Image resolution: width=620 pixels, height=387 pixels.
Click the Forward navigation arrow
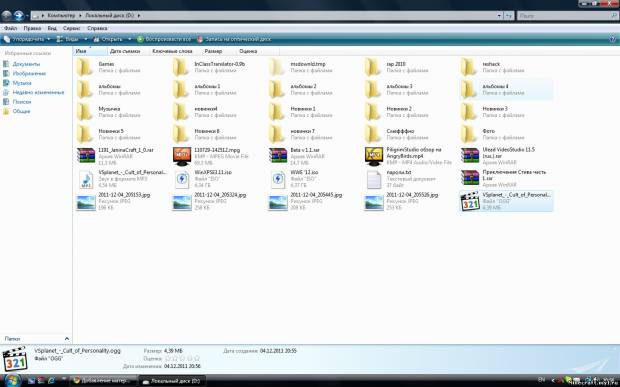[x=18, y=16]
